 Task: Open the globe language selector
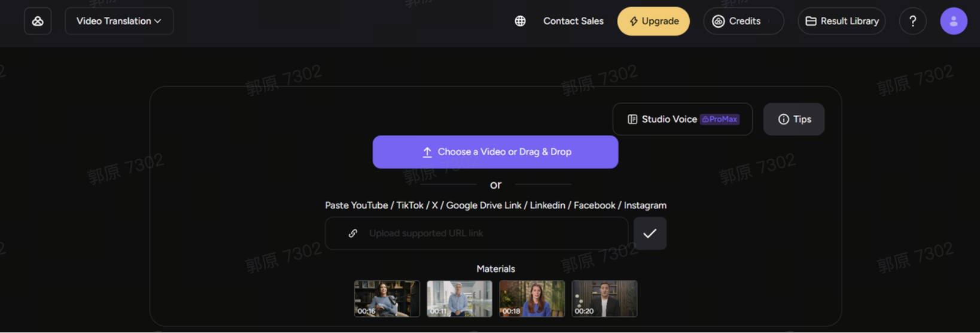520,21
